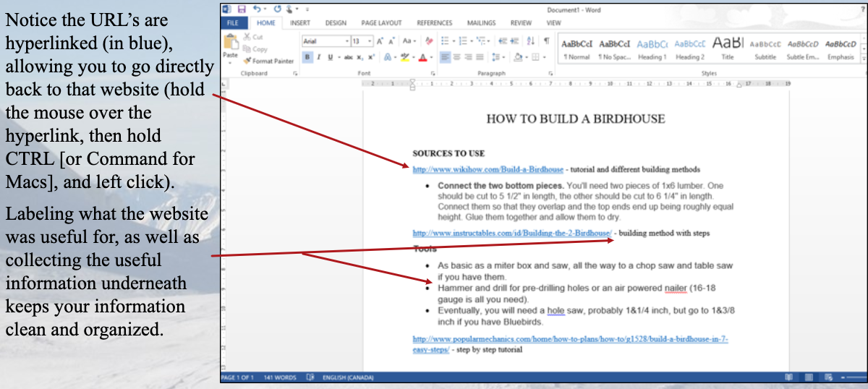The width and height of the screenshot is (868, 389).
Task: Click the Clear Formatting eraser icon
Action: [x=429, y=41]
